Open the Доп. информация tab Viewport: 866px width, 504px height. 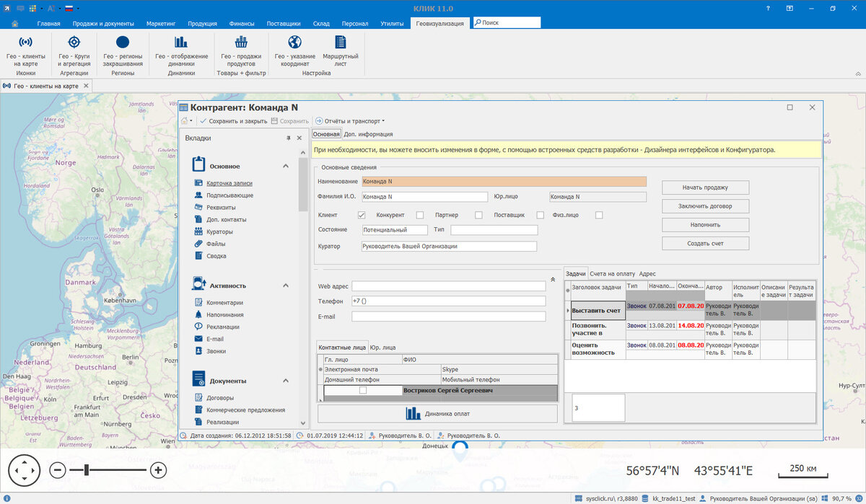point(368,134)
